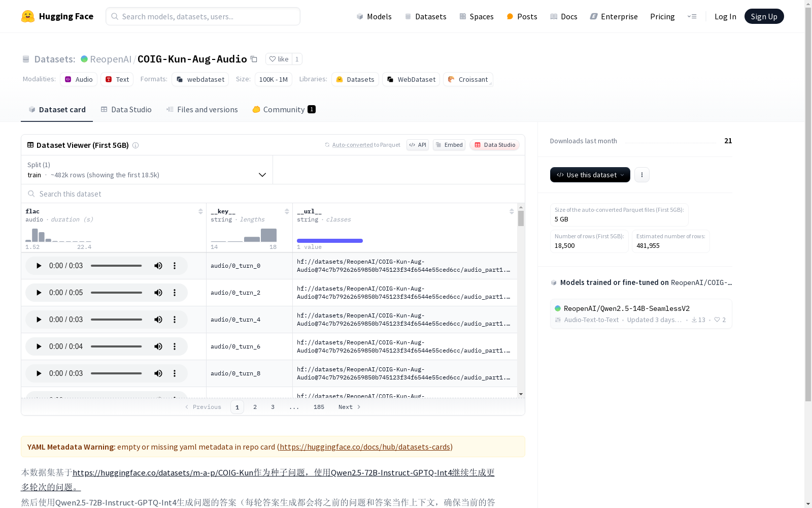This screenshot has height=508, width=812.
Task: Expand the Split train dropdown
Action: point(147,170)
